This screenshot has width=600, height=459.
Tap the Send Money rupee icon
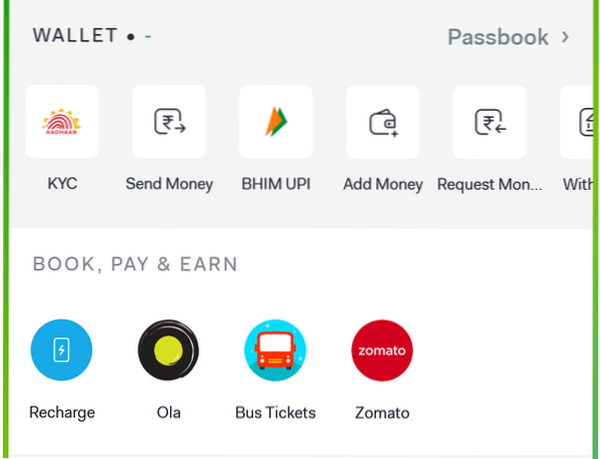[x=169, y=122]
